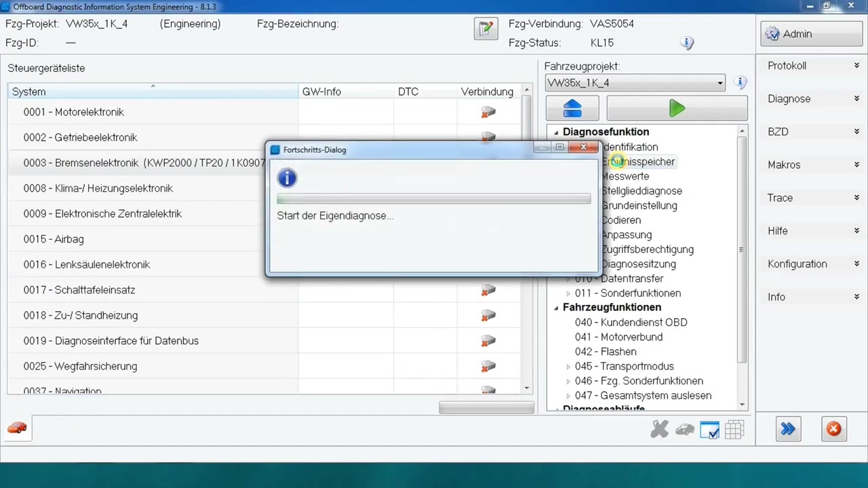Open the Admin mode button
Screen dimensions: 868x488
[811, 34]
